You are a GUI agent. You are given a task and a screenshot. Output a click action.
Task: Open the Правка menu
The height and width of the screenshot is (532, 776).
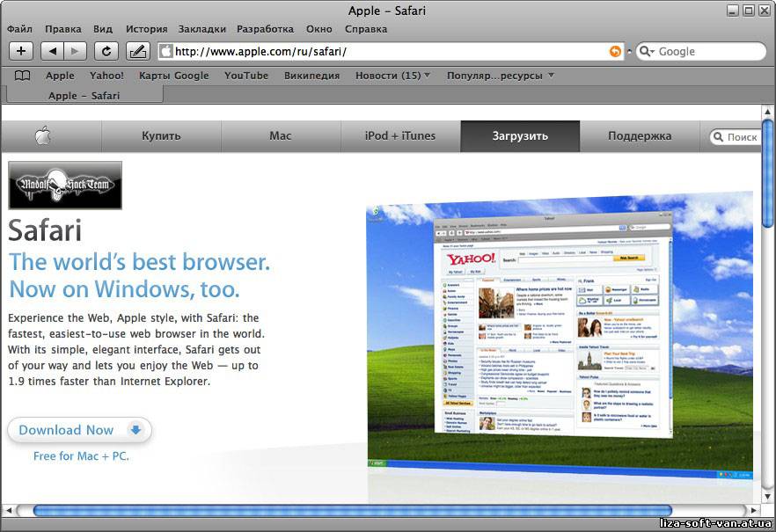62,29
